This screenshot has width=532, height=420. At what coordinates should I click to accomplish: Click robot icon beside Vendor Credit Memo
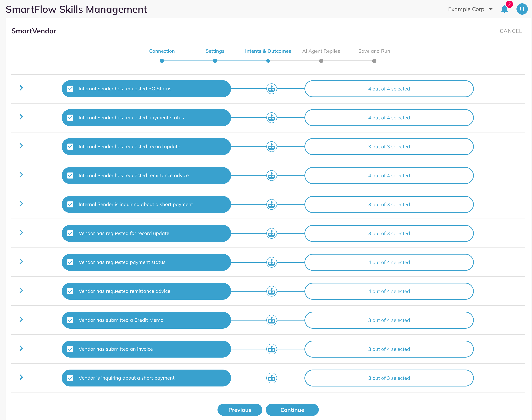(x=272, y=320)
